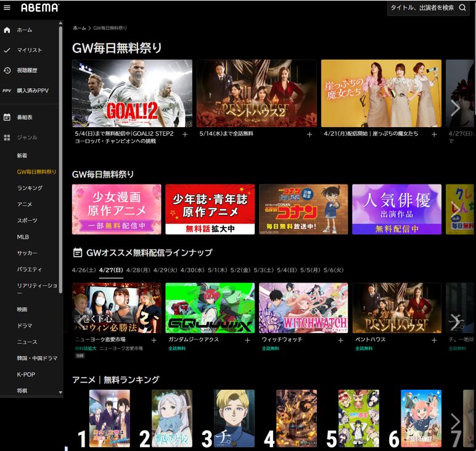The image size is (476, 451).
Task: Select ドラマ genre in sidebar
Action: [25, 326]
